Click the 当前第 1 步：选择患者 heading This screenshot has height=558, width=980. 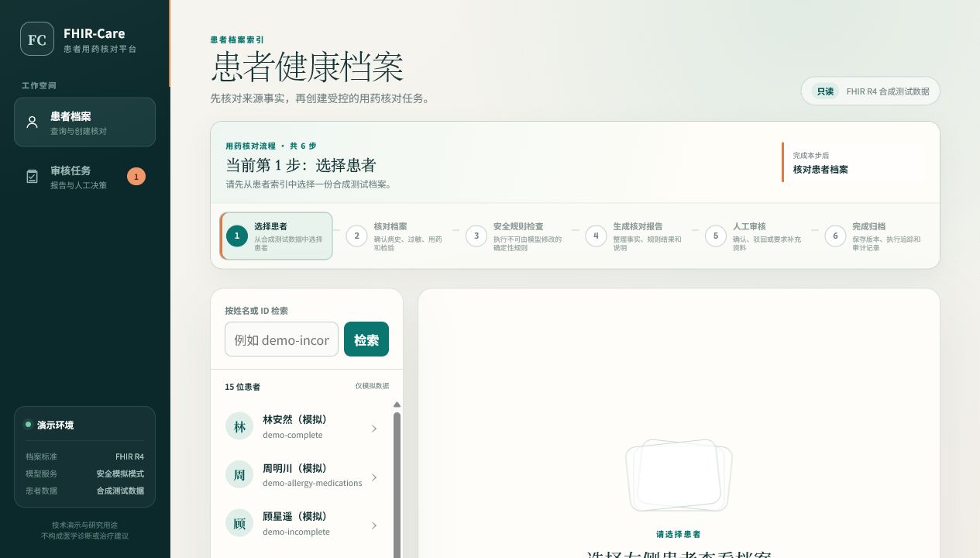click(x=301, y=165)
